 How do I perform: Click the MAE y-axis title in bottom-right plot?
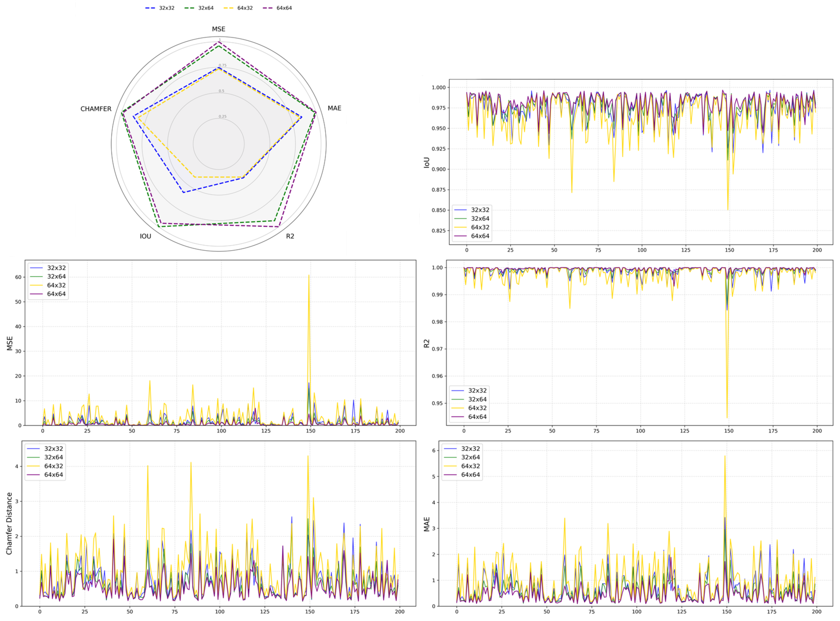(426, 524)
